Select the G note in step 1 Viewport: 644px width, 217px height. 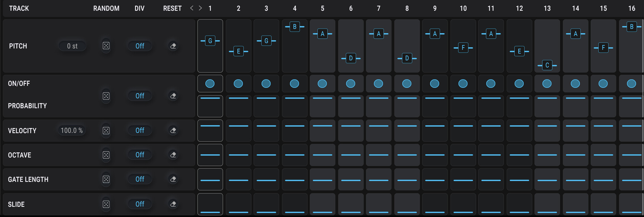tap(210, 41)
